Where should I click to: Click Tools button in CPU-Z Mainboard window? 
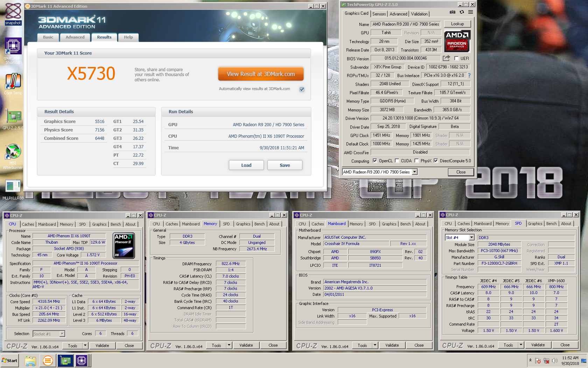click(362, 345)
